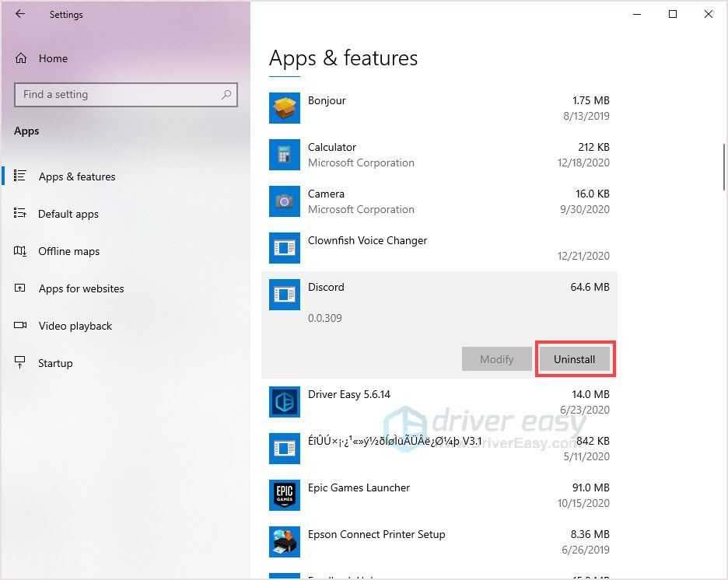Click the Offline maps sidebar icon
This screenshot has height=580, width=728.
[20, 251]
